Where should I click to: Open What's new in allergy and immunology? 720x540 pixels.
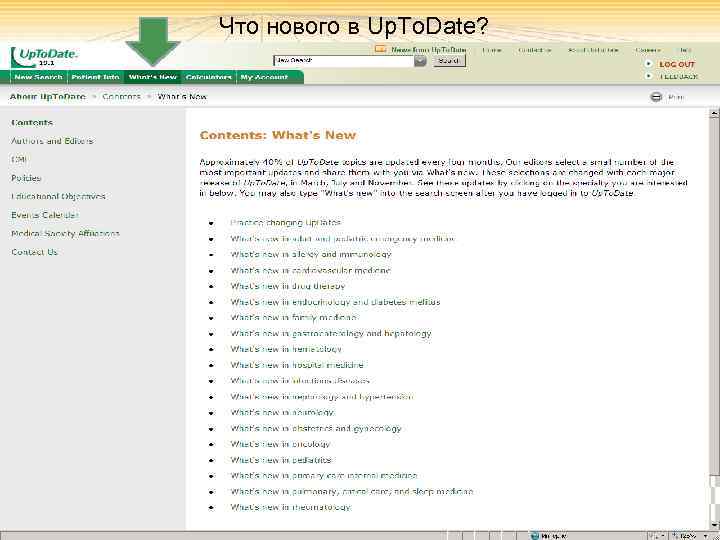pyautogui.click(x=311, y=254)
